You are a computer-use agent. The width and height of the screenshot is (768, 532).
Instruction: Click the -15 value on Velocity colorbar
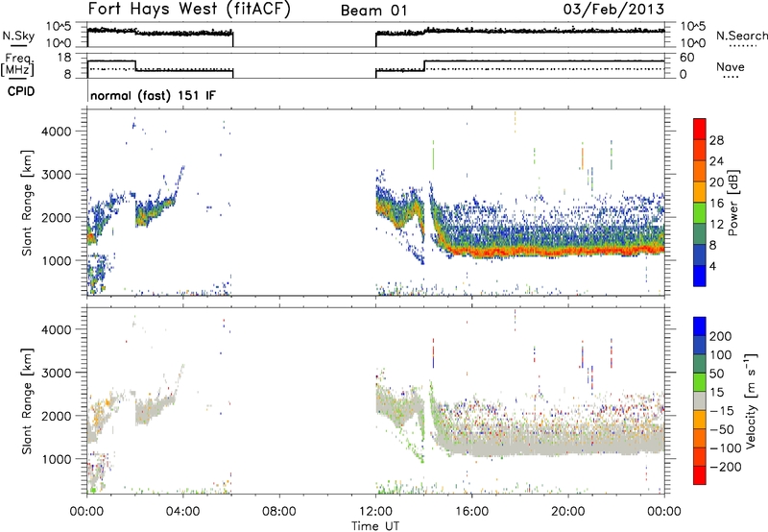722,410
